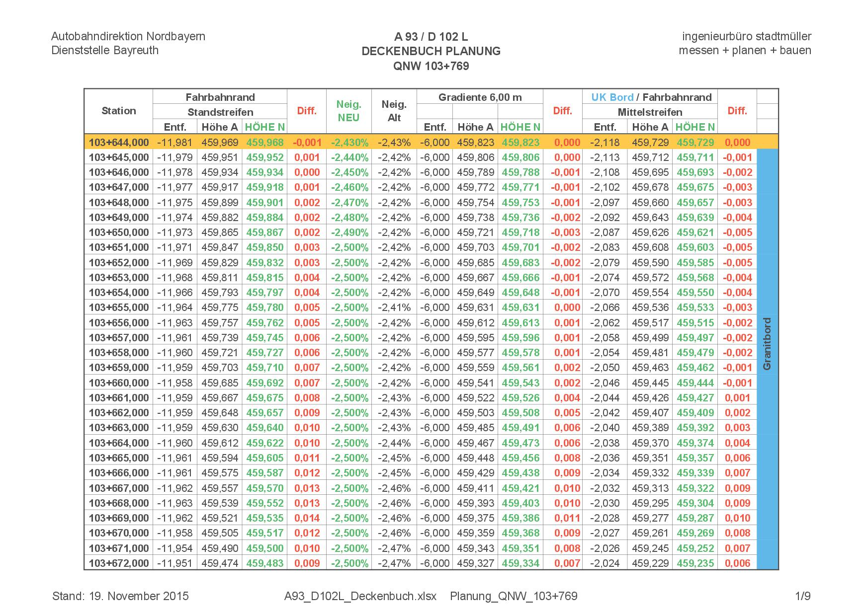This screenshot has height=616, width=867.
Task: Select the station 103+651,000 cell
Action: [118, 247]
